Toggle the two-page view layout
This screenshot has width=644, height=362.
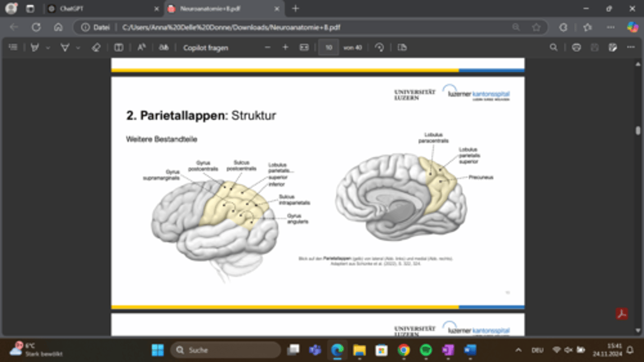(x=119, y=47)
